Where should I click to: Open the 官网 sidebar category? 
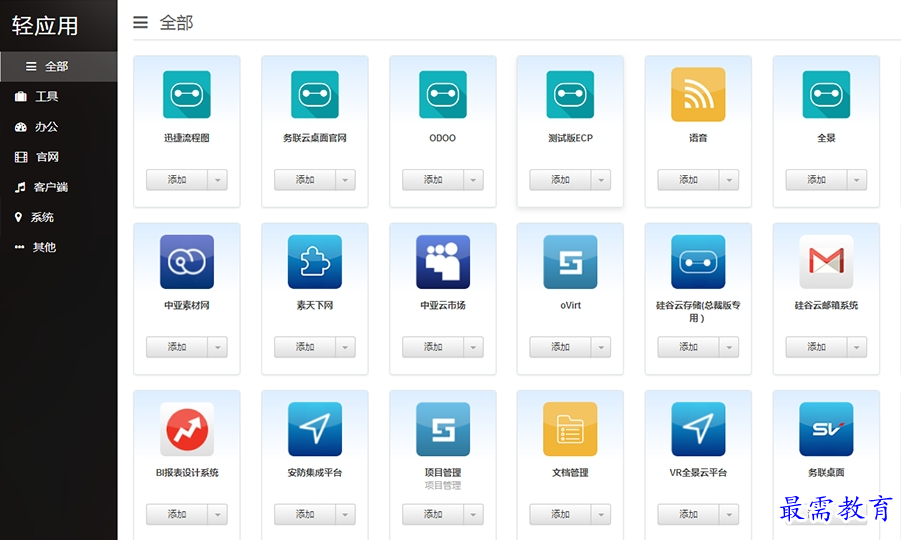(59, 157)
